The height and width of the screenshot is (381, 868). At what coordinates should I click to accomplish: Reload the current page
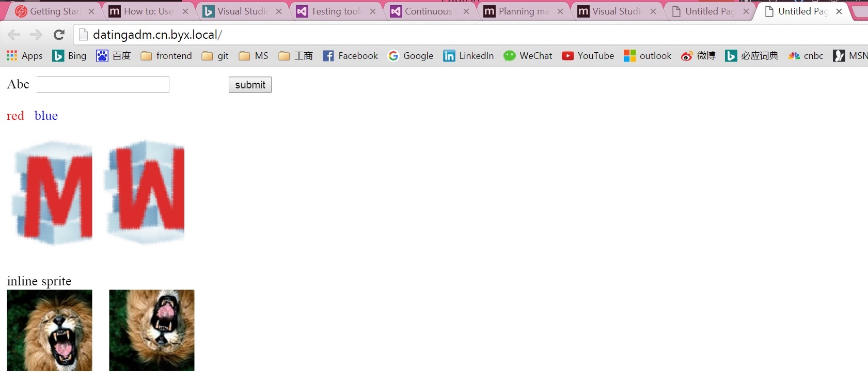coord(59,35)
